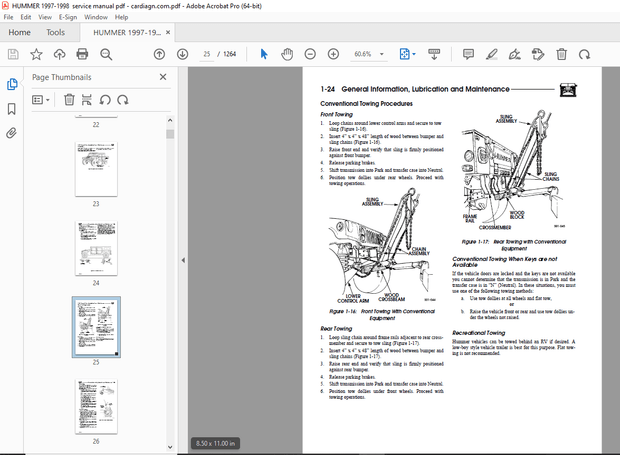The image size is (620, 455).
Task: Zoom out with the minus circle
Action: [x=310, y=54]
